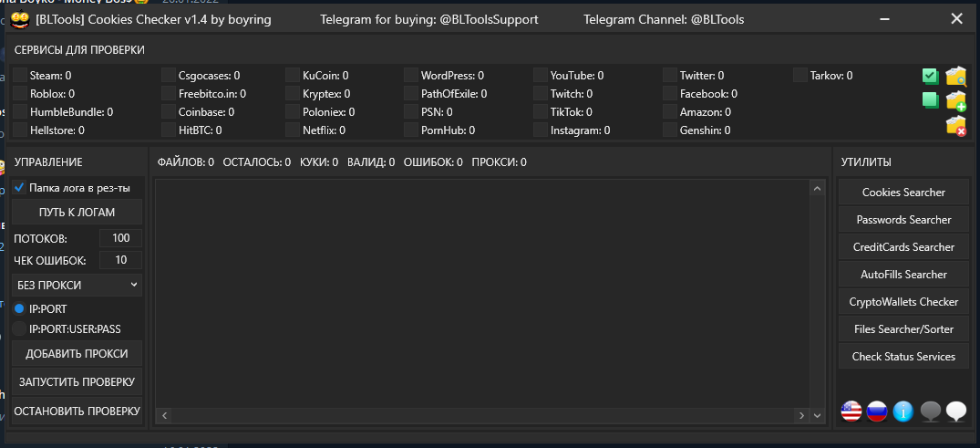Viewport: 980px width, 448px height.
Task: Enable the Roblox service checkbox
Action: click(x=20, y=94)
